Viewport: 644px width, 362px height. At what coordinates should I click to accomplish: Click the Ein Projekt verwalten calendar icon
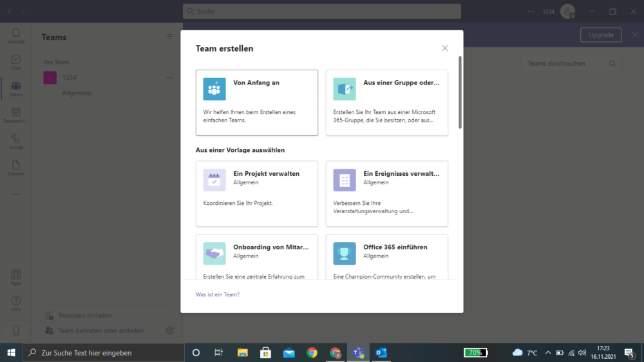pos(214,180)
